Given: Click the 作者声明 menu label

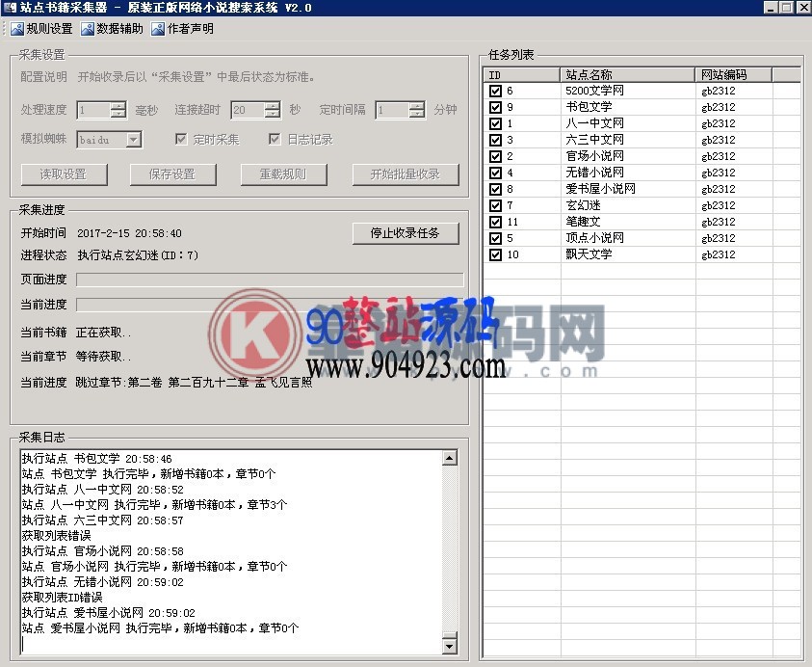Looking at the screenshot, I should 190,29.
